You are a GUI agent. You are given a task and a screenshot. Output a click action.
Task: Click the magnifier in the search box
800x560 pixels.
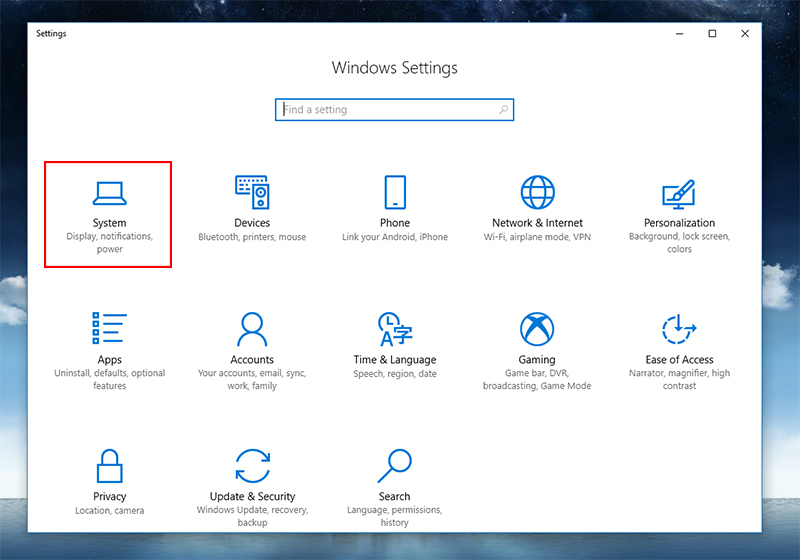point(504,109)
